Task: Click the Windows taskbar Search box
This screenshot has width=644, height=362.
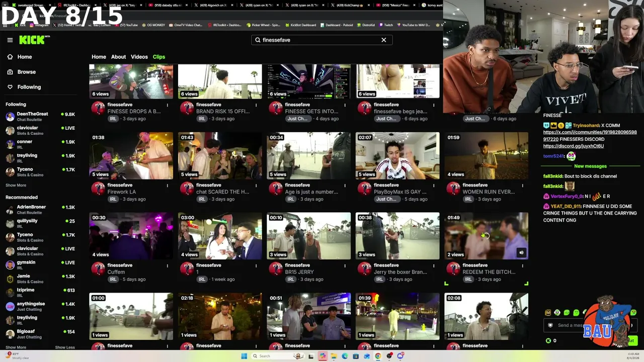Action: click(277, 356)
